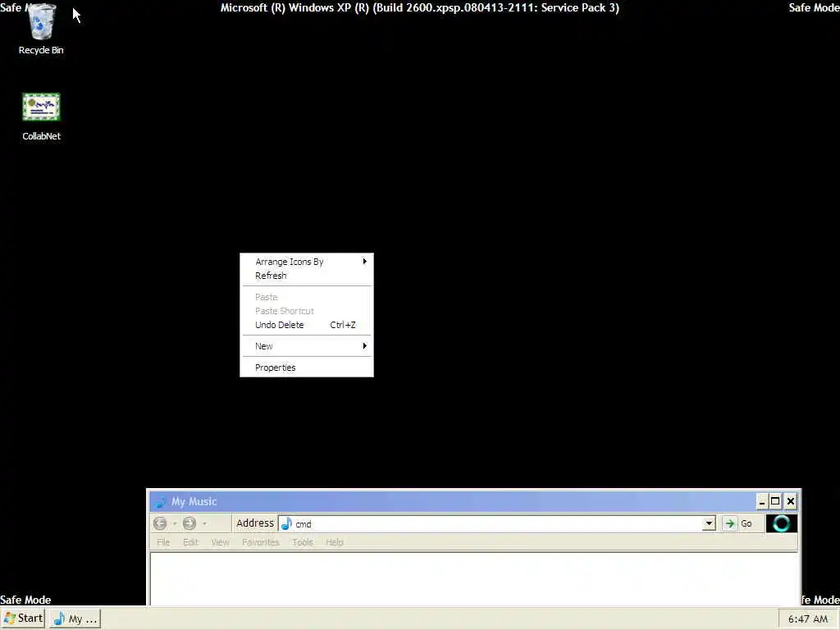Open the File menu in My Music
Screen dimensions: 840x630
tap(163, 542)
